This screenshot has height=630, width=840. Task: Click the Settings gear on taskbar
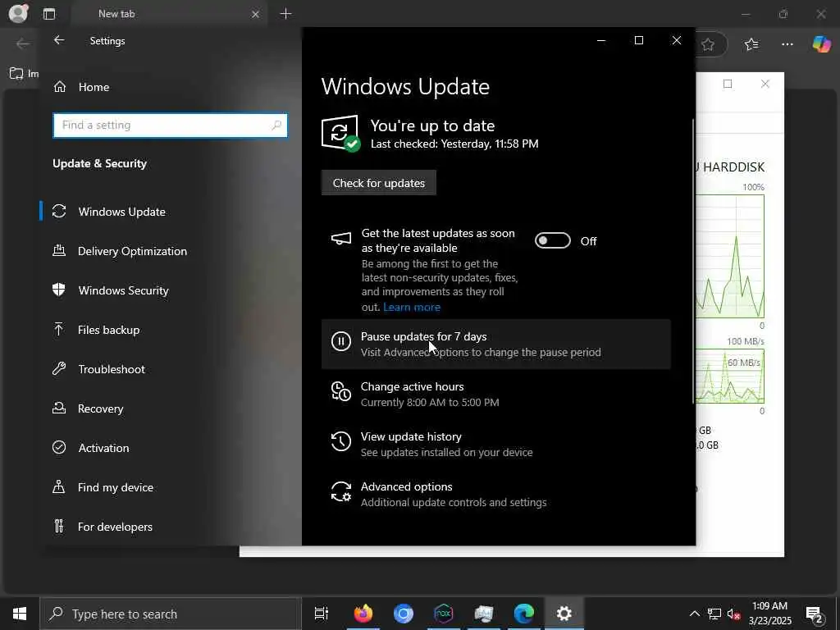click(x=564, y=614)
